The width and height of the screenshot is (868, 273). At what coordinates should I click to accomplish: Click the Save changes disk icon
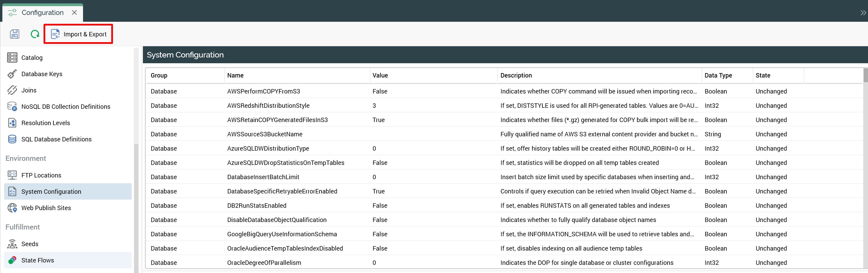14,34
